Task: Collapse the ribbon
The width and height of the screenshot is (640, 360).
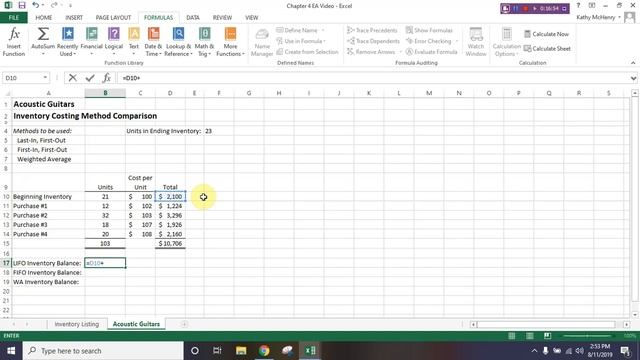Action: coord(633,63)
